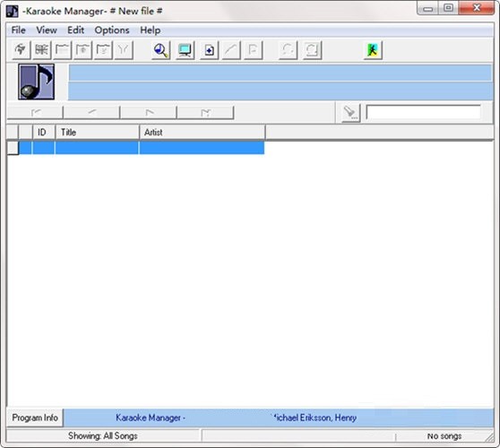Viewport: 500px width, 448px height.
Task: Click the add new song page icon
Action: coord(209,50)
